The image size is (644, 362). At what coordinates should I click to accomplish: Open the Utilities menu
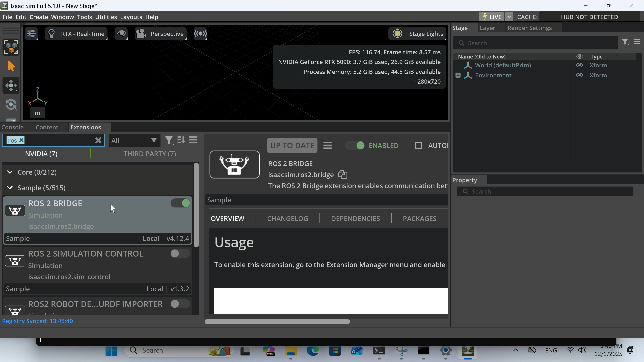click(106, 17)
